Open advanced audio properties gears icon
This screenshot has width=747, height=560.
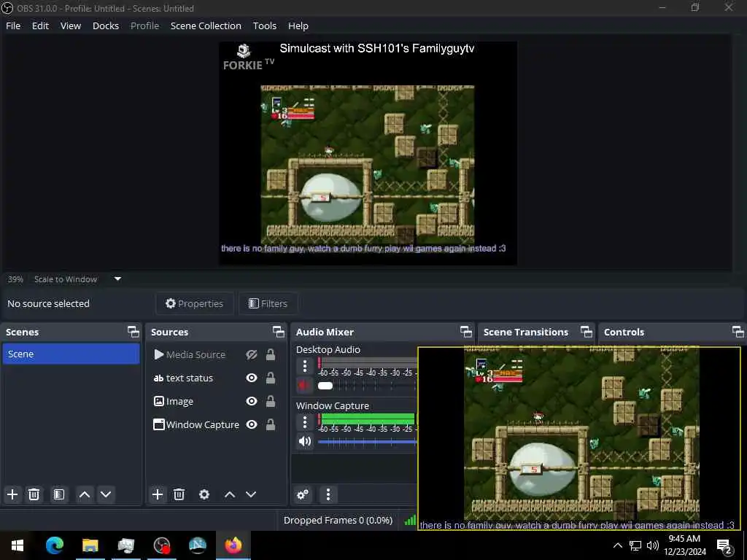303,494
